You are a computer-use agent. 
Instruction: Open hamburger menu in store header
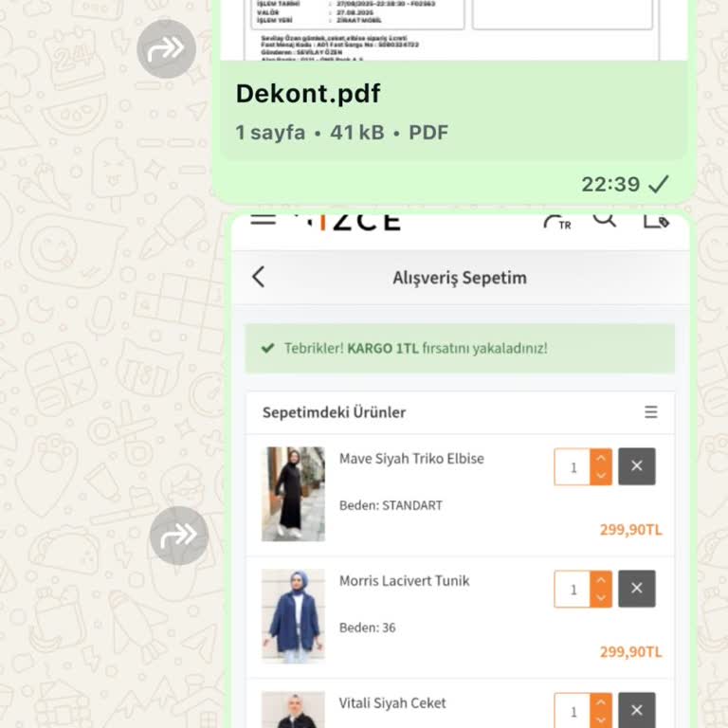264,219
